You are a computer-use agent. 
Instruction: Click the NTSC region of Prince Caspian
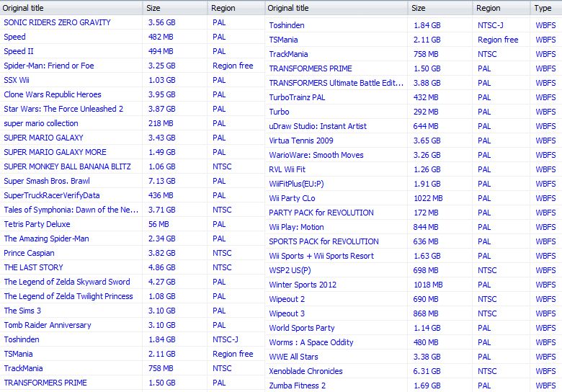[x=222, y=253]
